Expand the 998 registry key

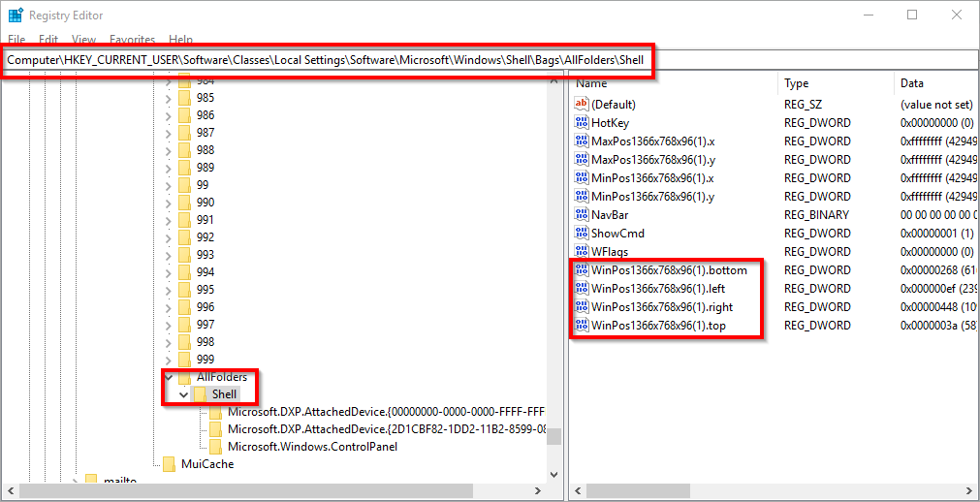[x=168, y=342]
